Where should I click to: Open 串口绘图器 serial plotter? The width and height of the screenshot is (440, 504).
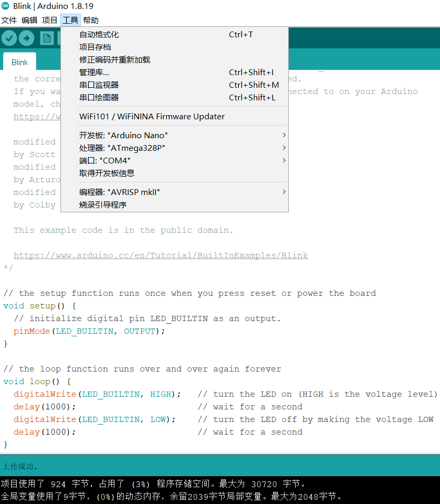[x=175, y=97]
